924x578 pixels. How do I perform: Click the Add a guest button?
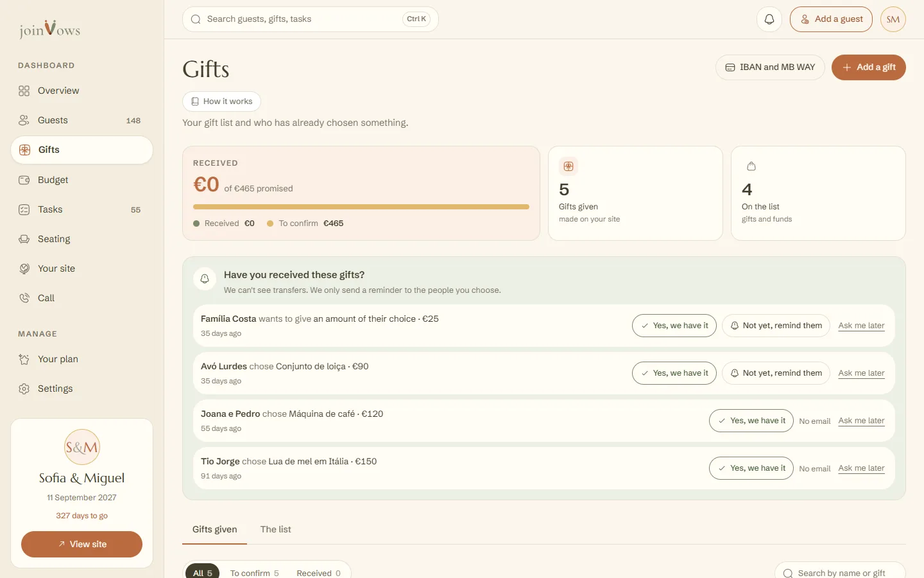click(x=831, y=19)
